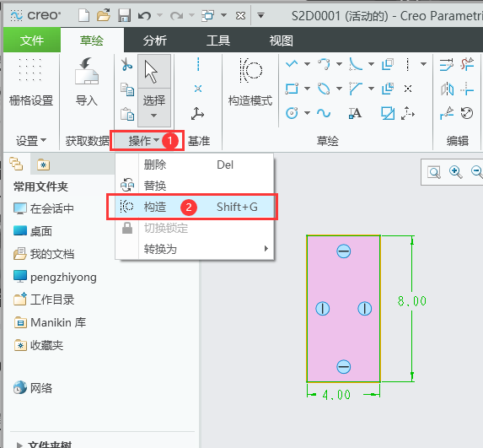Select the datum point tool in 基准 group
Viewport: 483px width, 448px height.
[x=198, y=89]
